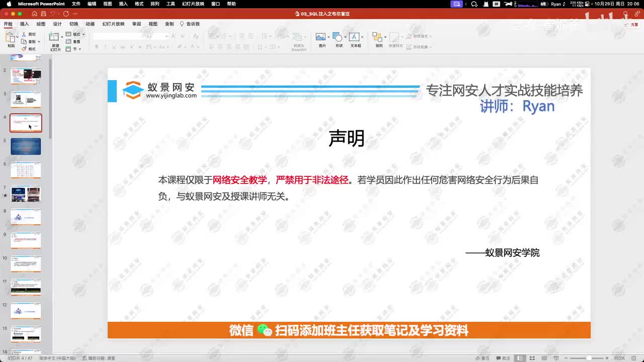Click the Home icon in title bar
Viewport: 644px width, 362px height.
pos(35,14)
